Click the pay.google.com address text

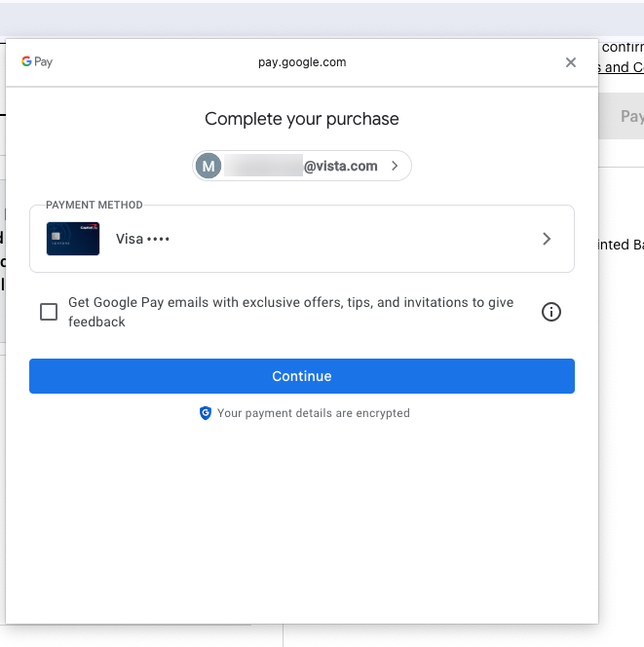click(302, 62)
